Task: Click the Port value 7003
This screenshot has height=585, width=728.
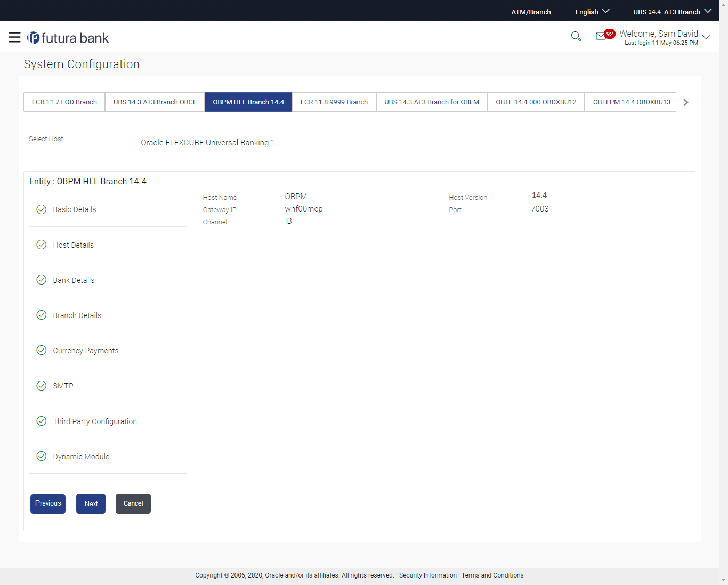Action: pos(540,209)
